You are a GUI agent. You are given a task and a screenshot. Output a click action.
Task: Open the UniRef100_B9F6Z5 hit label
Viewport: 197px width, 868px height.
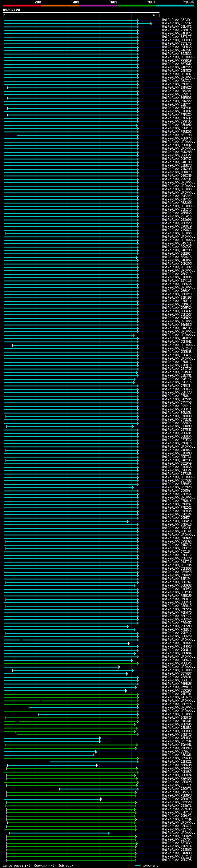coord(177,88)
